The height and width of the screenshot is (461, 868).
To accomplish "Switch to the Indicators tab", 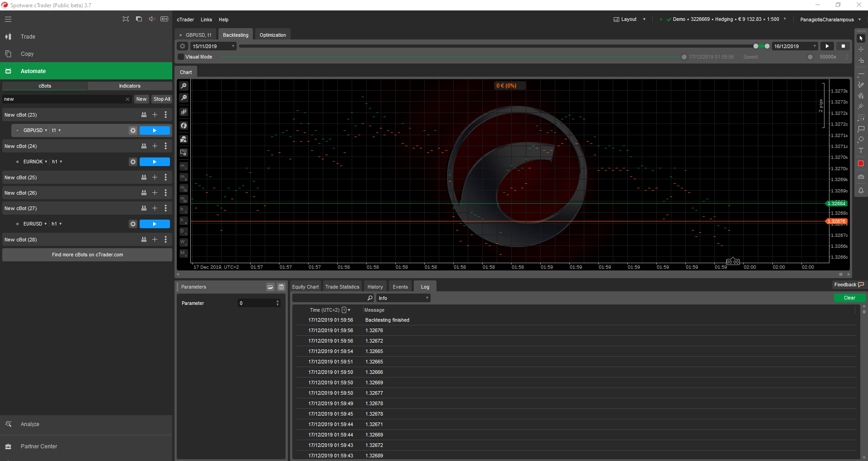I will tap(130, 86).
